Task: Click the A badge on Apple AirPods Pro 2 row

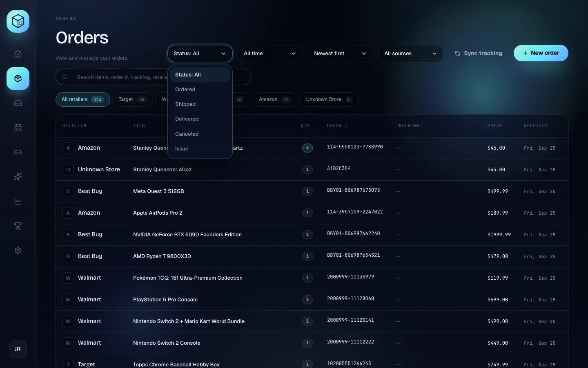Action: [x=68, y=213]
